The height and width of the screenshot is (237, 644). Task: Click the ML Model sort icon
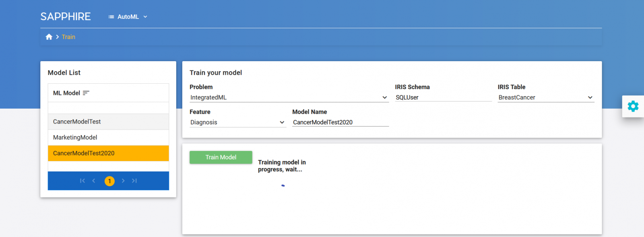click(86, 93)
